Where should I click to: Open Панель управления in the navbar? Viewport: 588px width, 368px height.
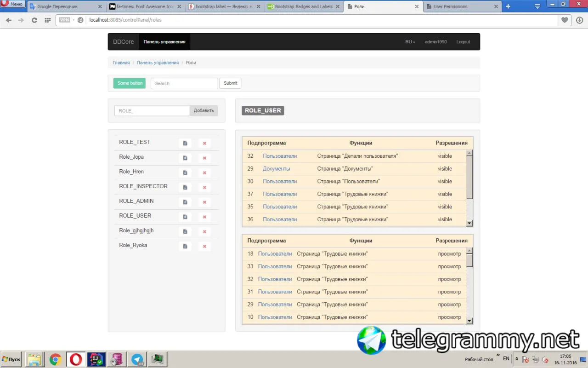pyautogui.click(x=164, y=42)
